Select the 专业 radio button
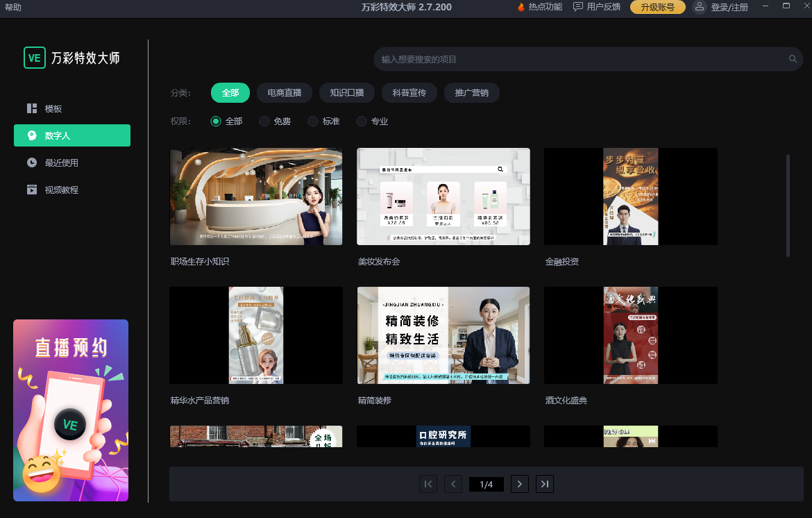This screenshot has height=518, width=812. (362, 121)
